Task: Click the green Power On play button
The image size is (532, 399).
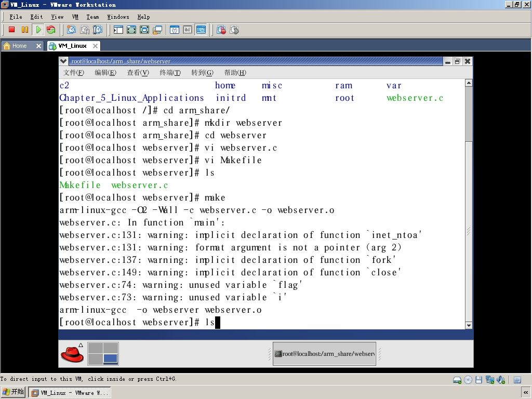Action: click(x=38, y=30)
